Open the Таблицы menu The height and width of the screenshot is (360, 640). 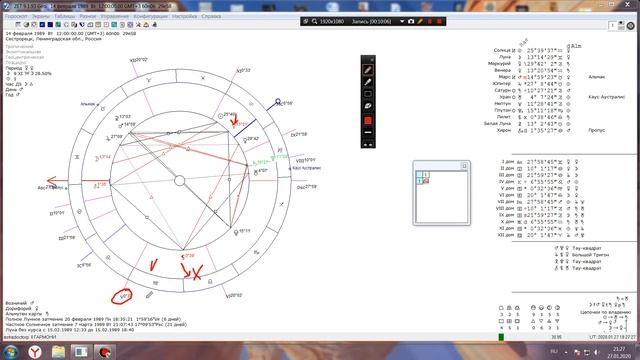tap(65, 16)
